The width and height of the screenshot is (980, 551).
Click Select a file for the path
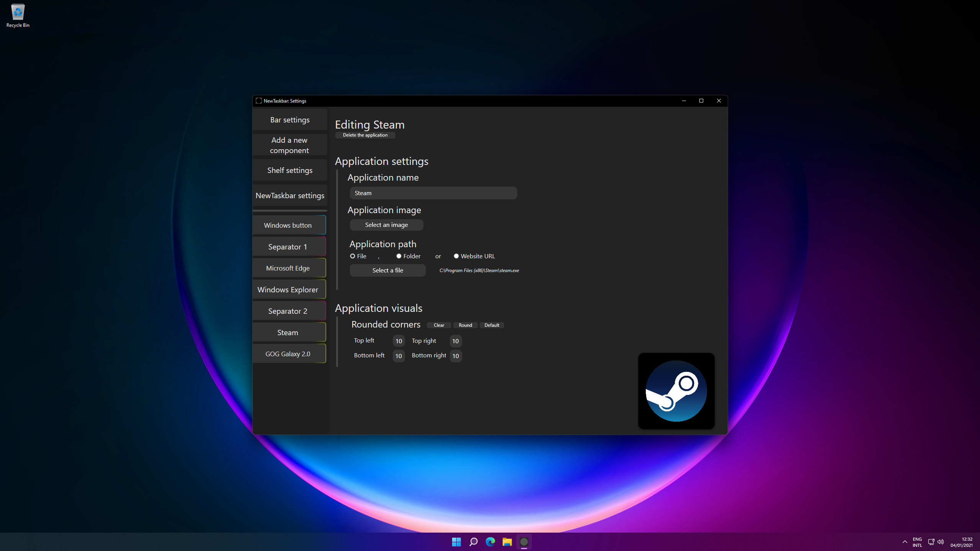(x=387, y=270)
